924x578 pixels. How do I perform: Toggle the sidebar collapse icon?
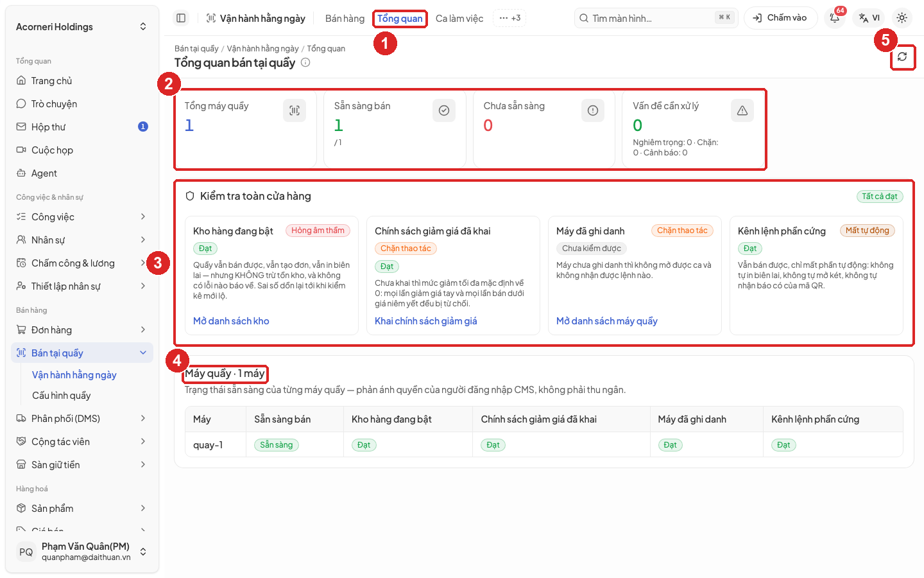(181, 18)
